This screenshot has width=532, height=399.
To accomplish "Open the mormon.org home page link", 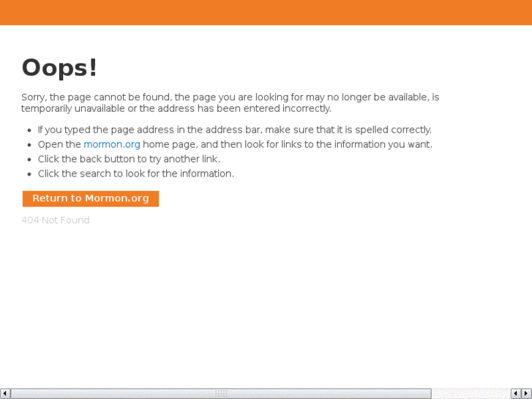I will (x=112, y=145).
